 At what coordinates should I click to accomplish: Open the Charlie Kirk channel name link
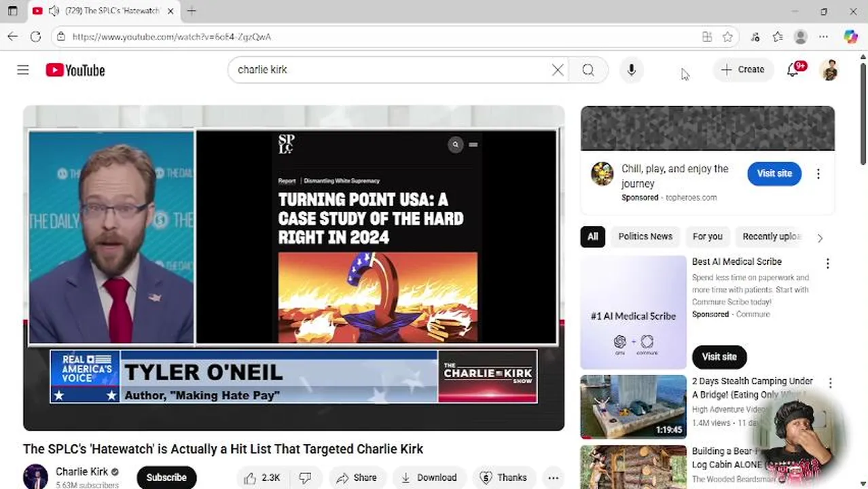tap(82, 471)
